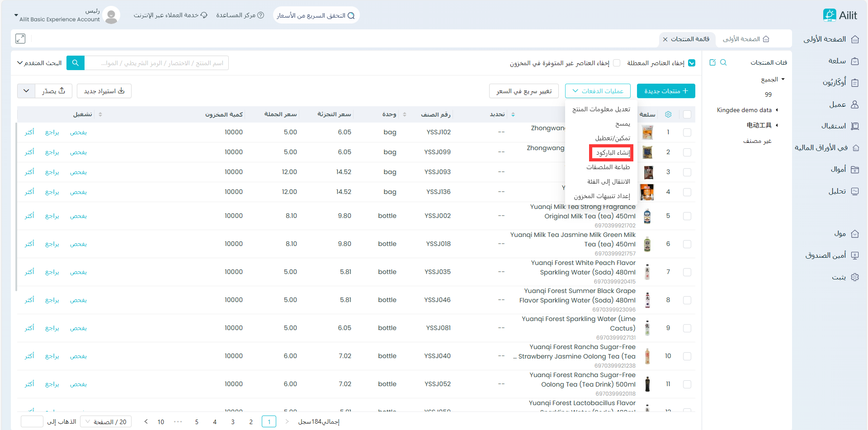Click the منتجات جديدة new product button
Image resolution: width=868 pixels, height=430 pixels.
(665, 91)
